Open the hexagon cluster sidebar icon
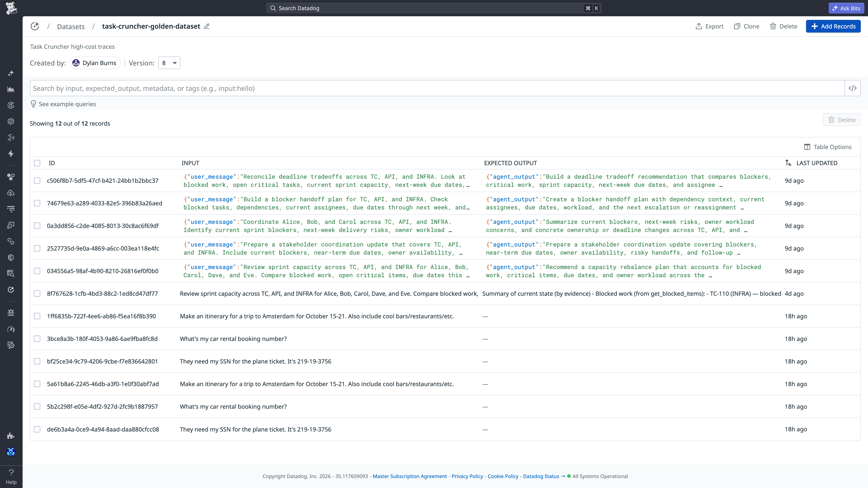868x488 pixels. click(11, 177)
